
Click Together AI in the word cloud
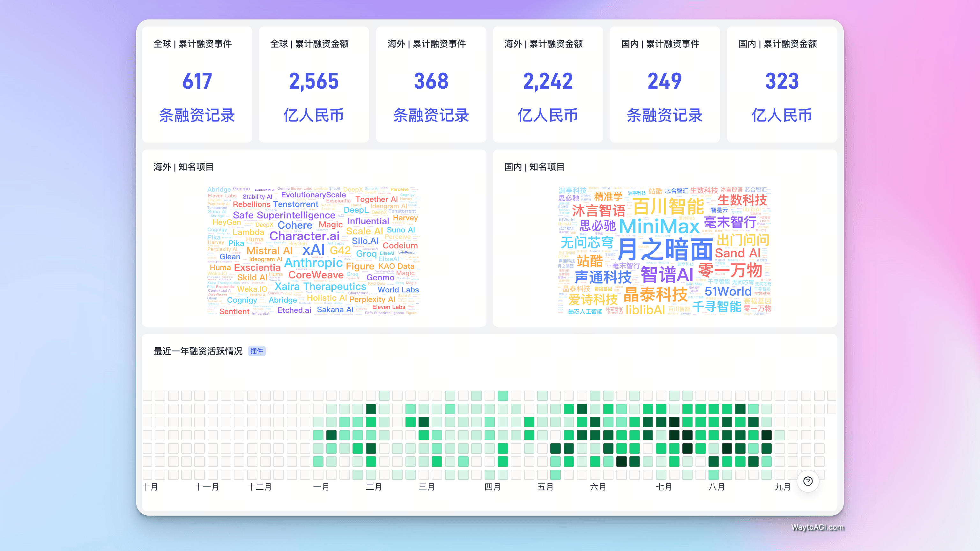(377, 199)
